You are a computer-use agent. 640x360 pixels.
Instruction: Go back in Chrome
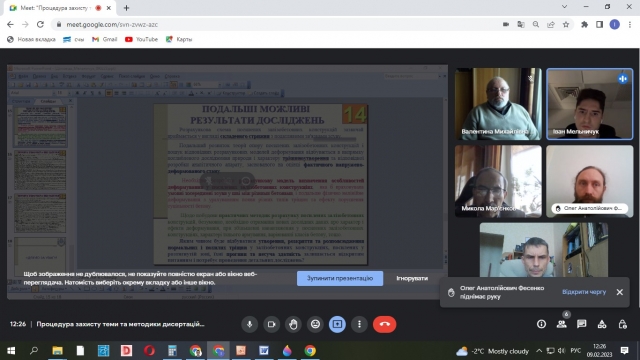tap(10, 24)
